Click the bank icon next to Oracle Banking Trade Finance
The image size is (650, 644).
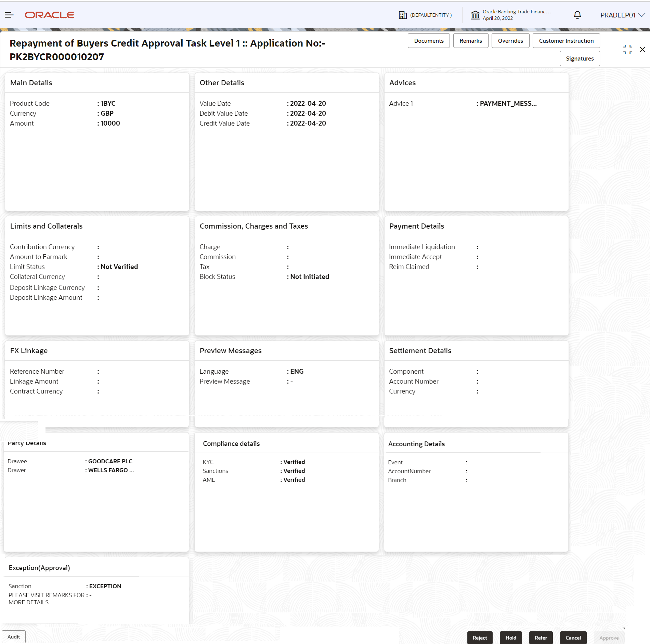(475, 15)
